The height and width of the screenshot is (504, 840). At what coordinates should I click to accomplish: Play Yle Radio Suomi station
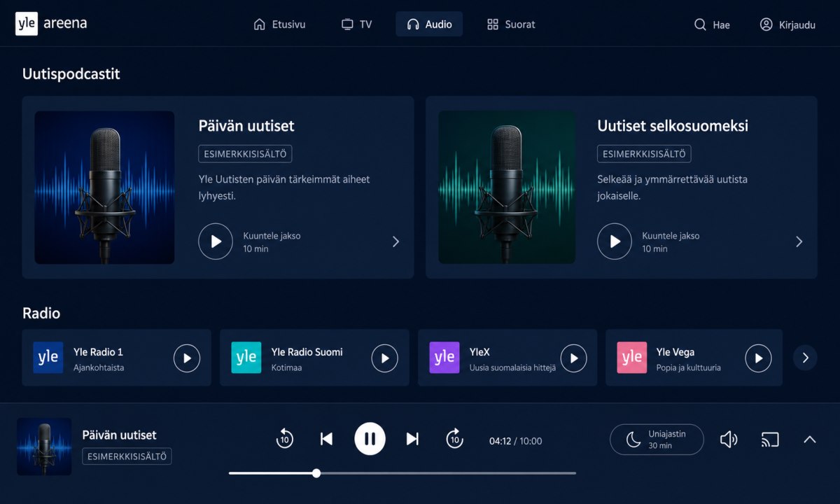pos(385,358)
